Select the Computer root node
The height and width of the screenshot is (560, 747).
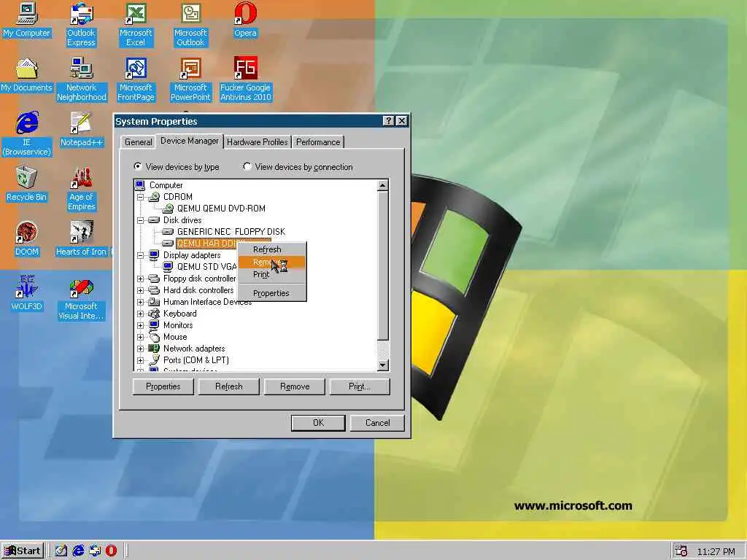(166, 185)
